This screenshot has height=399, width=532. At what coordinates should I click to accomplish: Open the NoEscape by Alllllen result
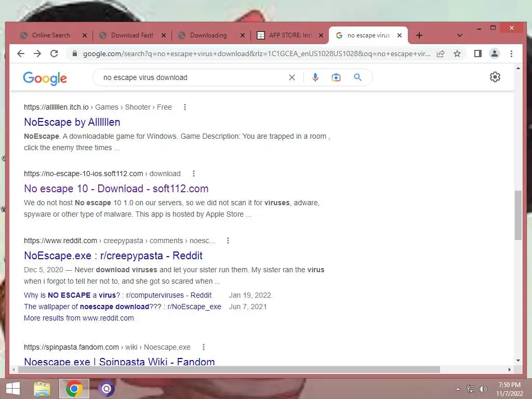pyautogui.click(x=72, y=122)
